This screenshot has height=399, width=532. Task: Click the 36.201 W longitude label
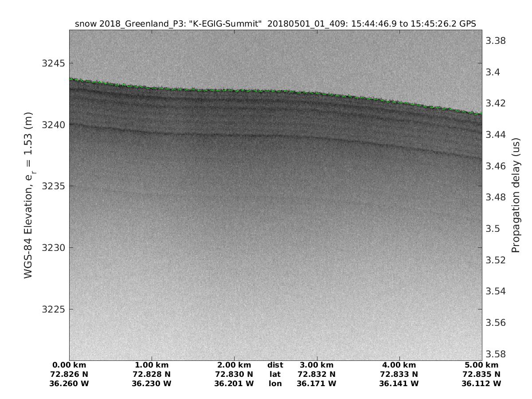234,383
